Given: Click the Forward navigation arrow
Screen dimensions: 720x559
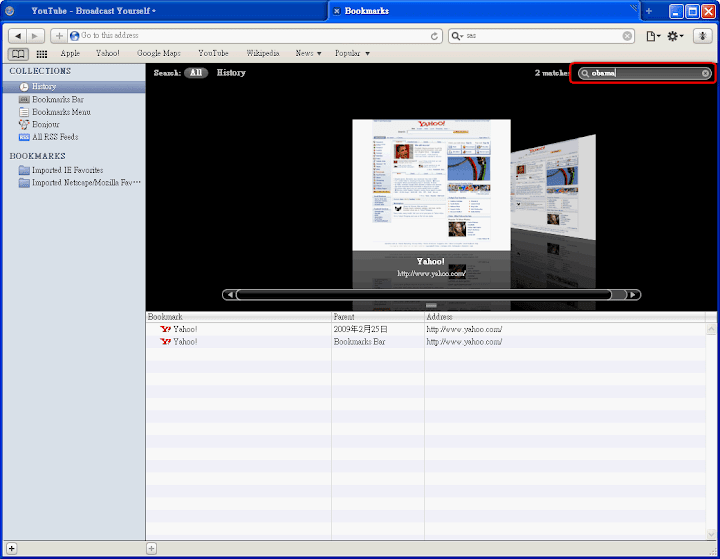Looking at the screenshot, I should tap(35, 36).
